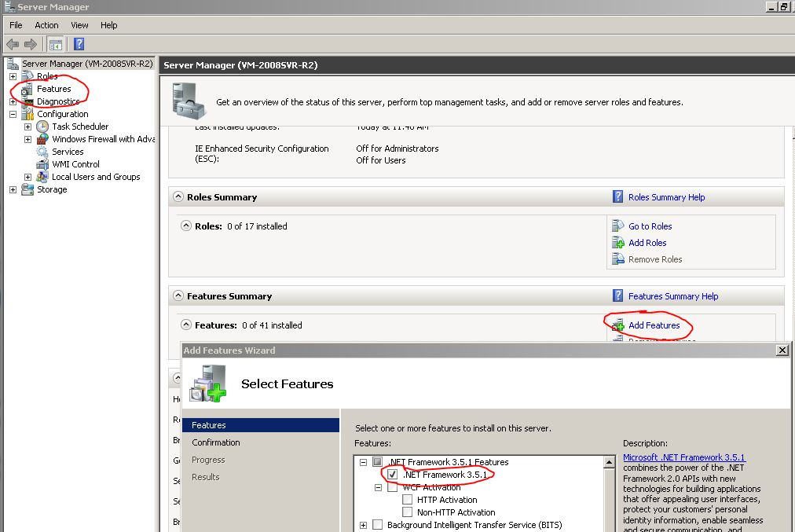Viewport: 795px width, 532px height.
Task: Click the Services gear icon in tree
Action: click(42, 152)
